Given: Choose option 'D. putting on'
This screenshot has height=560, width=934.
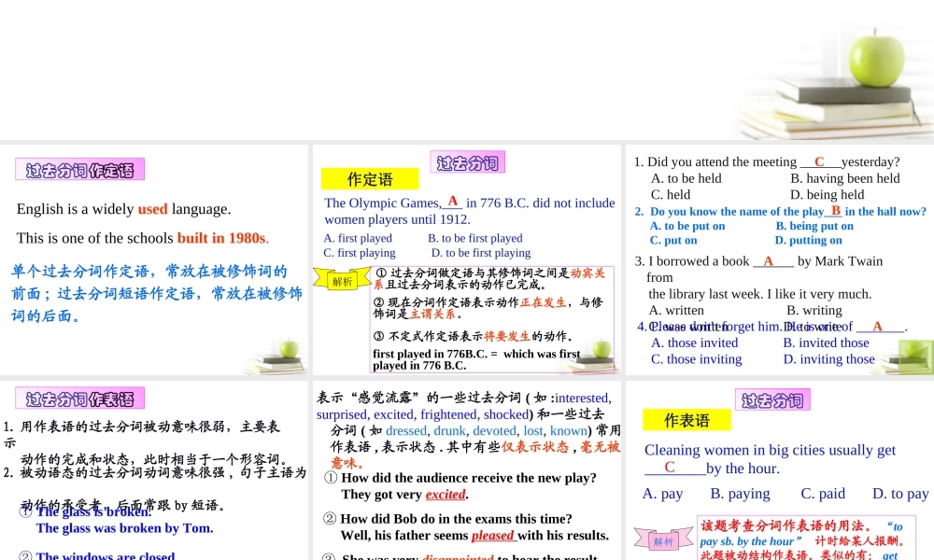Looking at the screenshot, I should click(x=808, y=241).
